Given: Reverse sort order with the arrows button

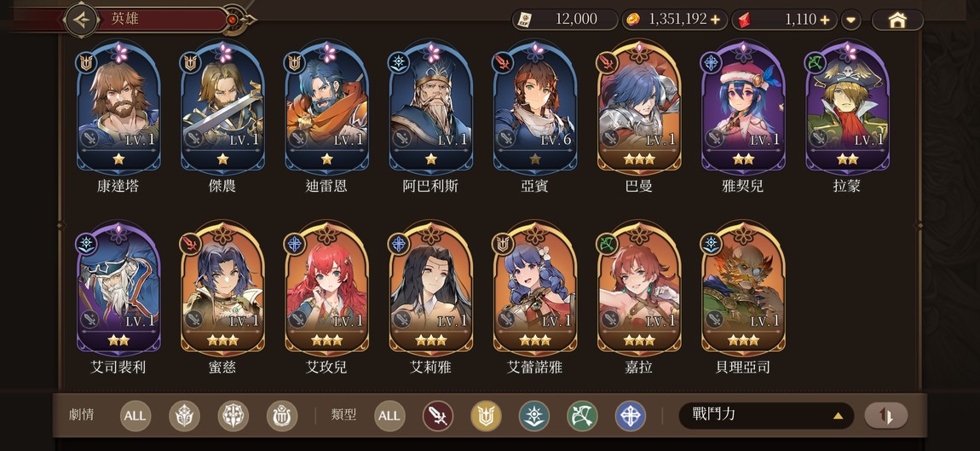Looking at the screenshot, I should 885,415.
